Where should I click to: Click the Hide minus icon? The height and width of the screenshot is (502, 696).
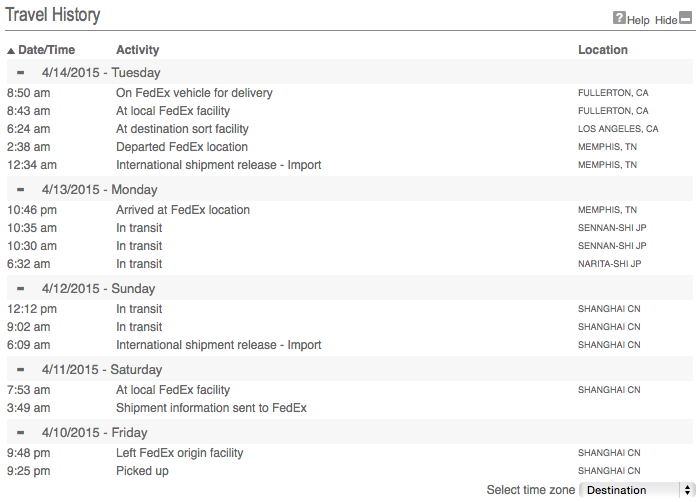coord(685,18)
